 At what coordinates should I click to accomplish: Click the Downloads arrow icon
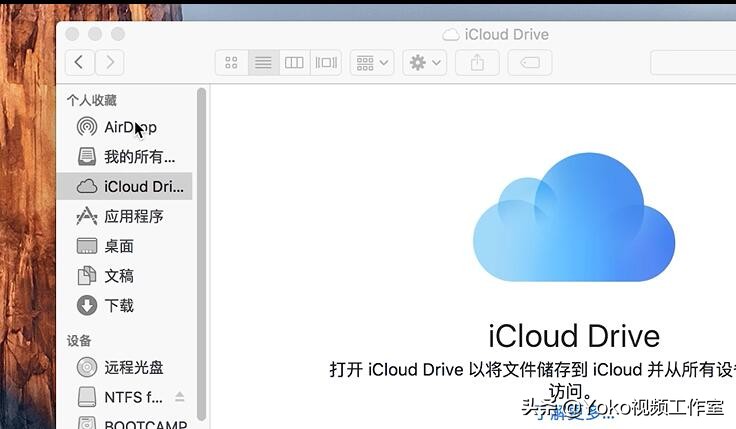(87, 306)
